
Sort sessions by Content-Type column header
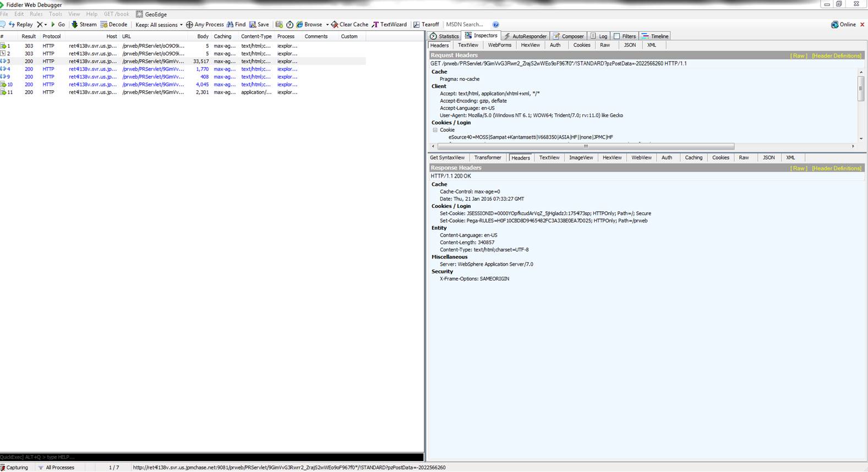[x=256, y=36]
